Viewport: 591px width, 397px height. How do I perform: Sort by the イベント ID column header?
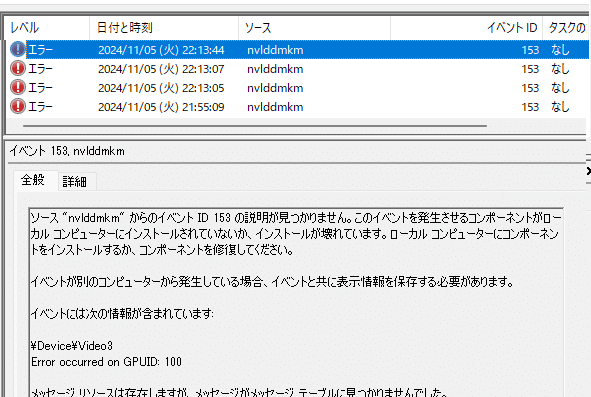tap(467, 28)
